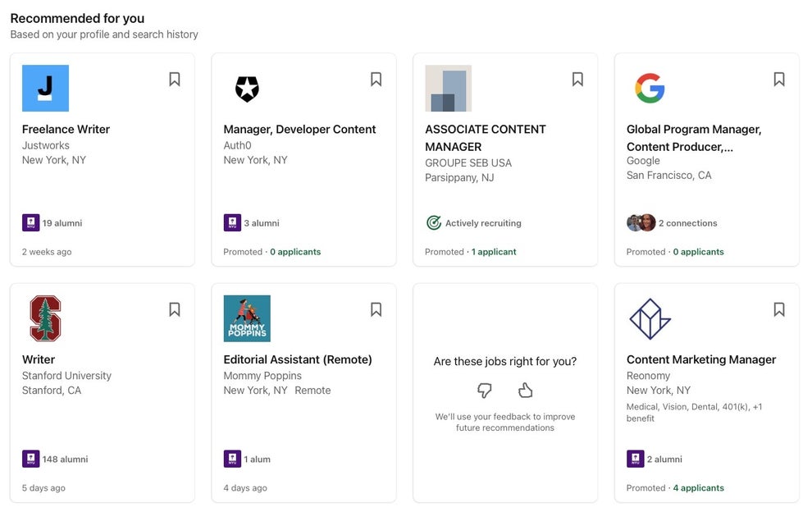Save the Freelance Writer job with bookmark
This screenshot has height=512, width=812.
pyautogui.click(x=175, y=80)
